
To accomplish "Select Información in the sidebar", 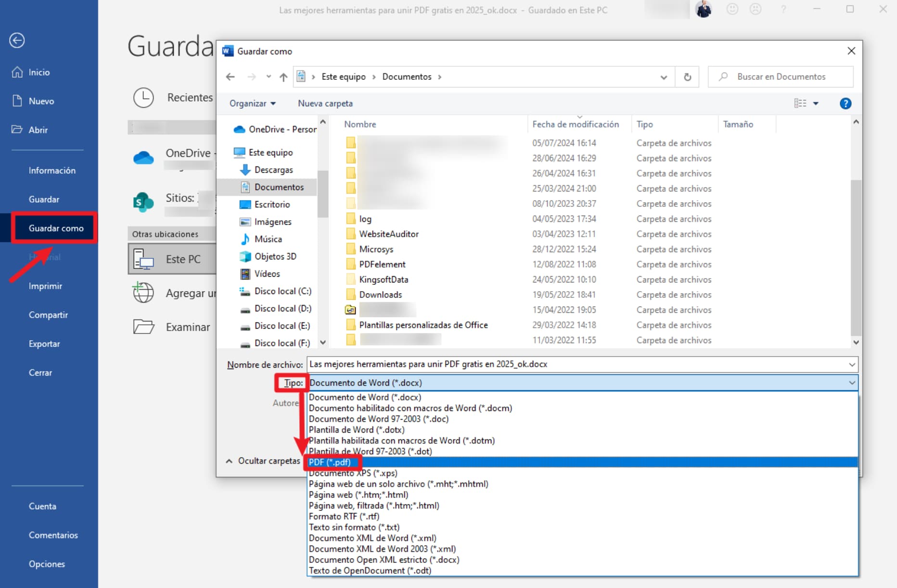I will [52, 170].
